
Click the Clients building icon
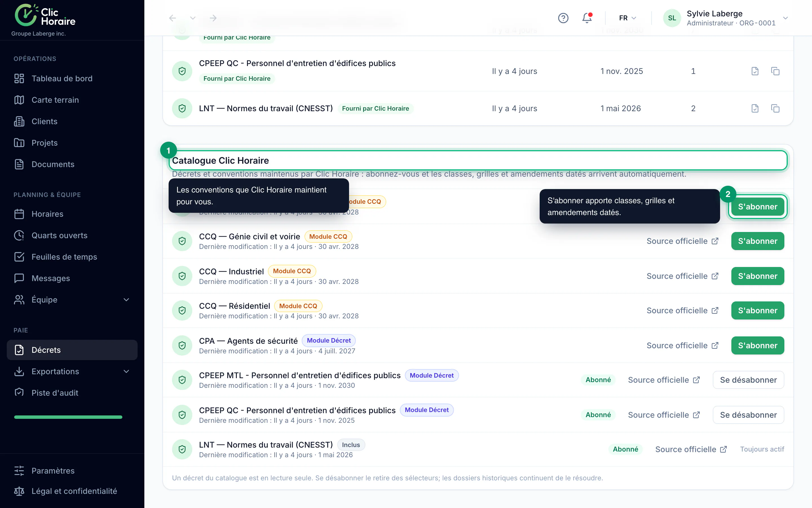pyautogui.click(x=19, y=122)
